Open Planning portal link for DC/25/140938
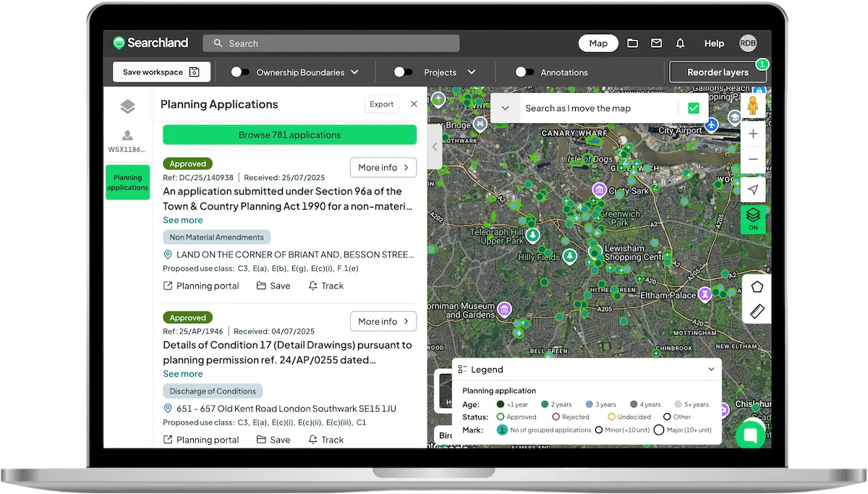868x494 pixels. coord(201,286)
